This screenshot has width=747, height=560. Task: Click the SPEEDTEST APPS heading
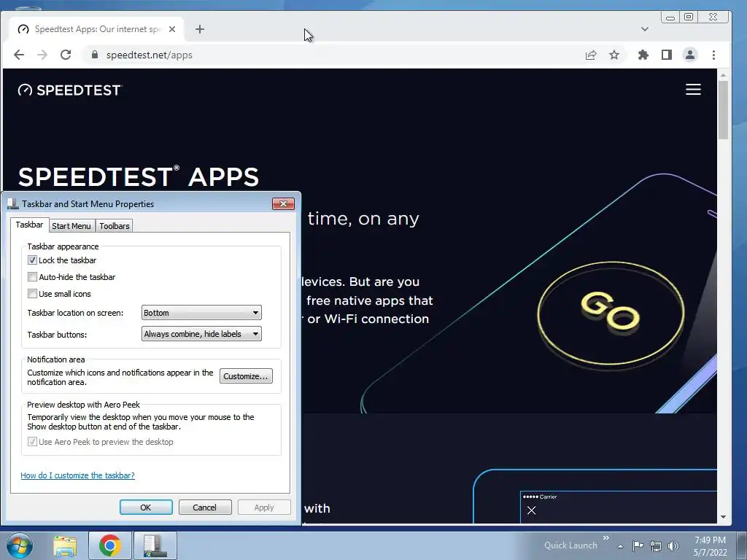click(x=138, y=176)
